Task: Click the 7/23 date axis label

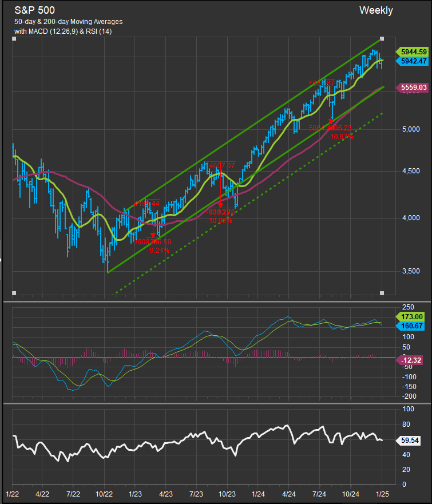Action: [x=196, y=494]
